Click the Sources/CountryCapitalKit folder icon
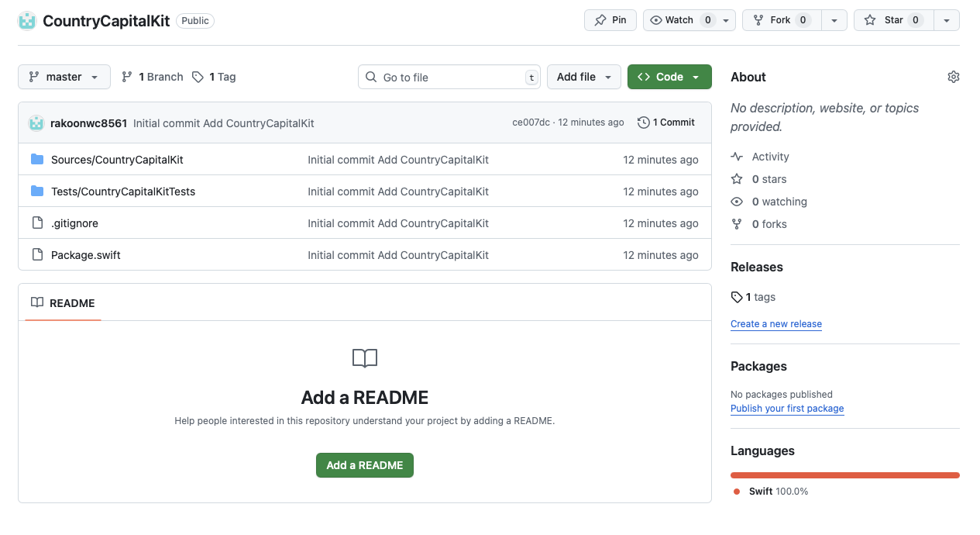The width and height of the screenshot is (980, 535). pos(37,159)
